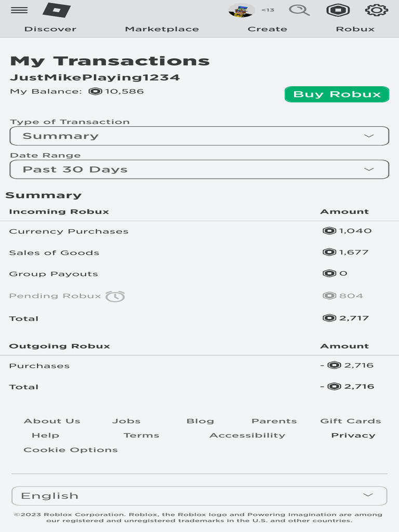This screenshot has height=532, width=399.
Task: Click the Currency Purchases row
Action: coord(69,232)
